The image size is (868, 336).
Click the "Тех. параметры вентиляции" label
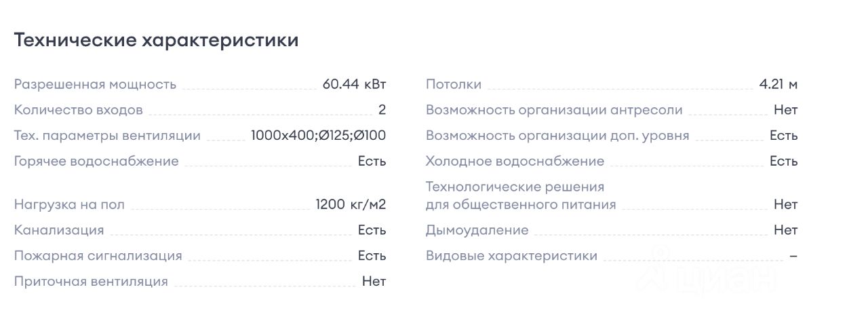click(107, 136)
